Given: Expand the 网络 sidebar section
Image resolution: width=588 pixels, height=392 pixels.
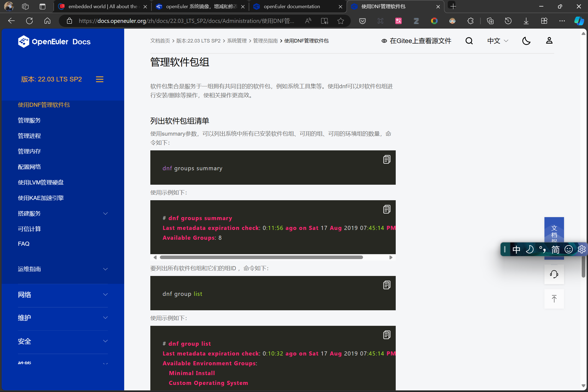Looking at the screenshot, I should 105,295.
